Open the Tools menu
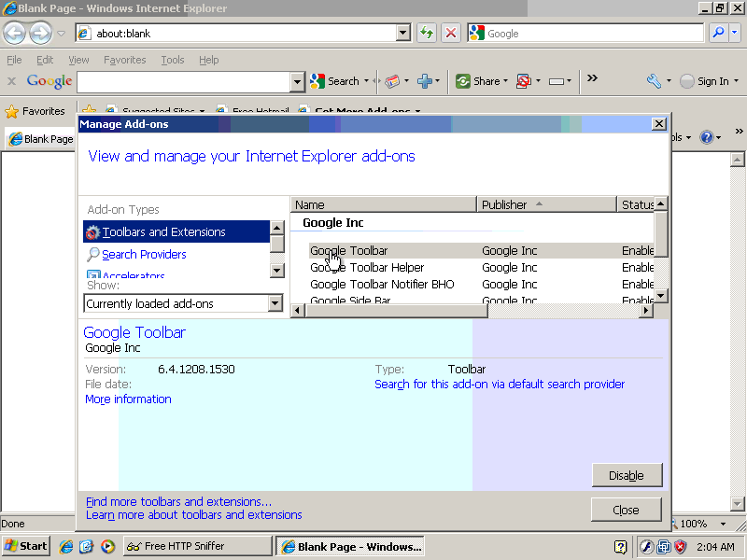Screen dimensions: 747x560 coord(173,60)
